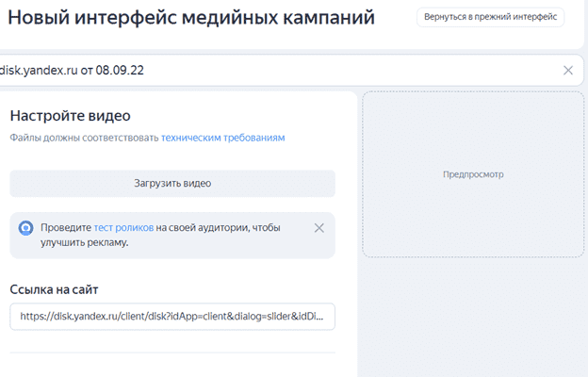The height and width of the screenshot is (377, 588).
Task: Click 'Вернуться в прежний интерфейс' button
Action: tap(490, 17)
